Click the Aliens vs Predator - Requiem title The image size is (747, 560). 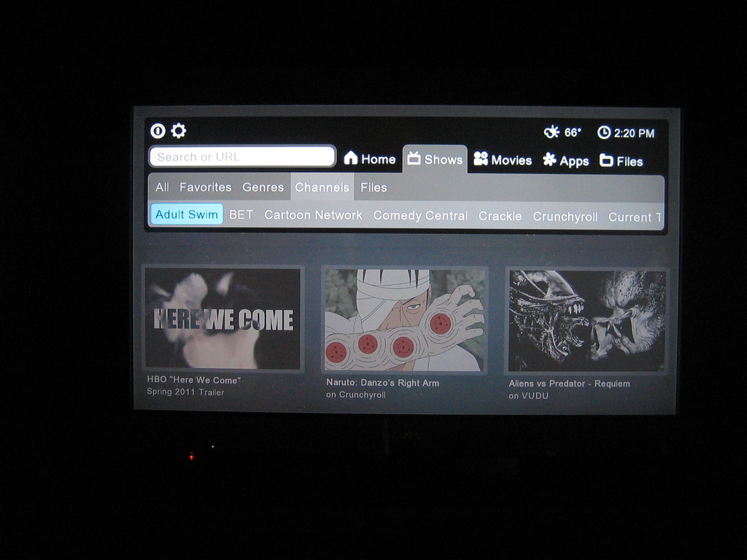pos(569,384)
